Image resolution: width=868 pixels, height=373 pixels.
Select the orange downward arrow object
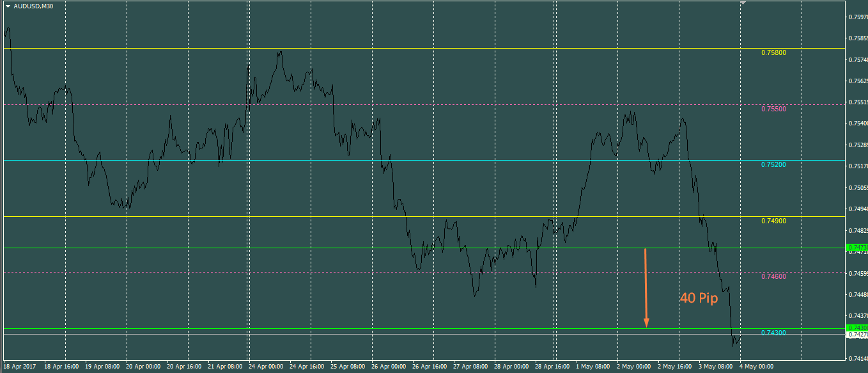(x=646, y=288)
